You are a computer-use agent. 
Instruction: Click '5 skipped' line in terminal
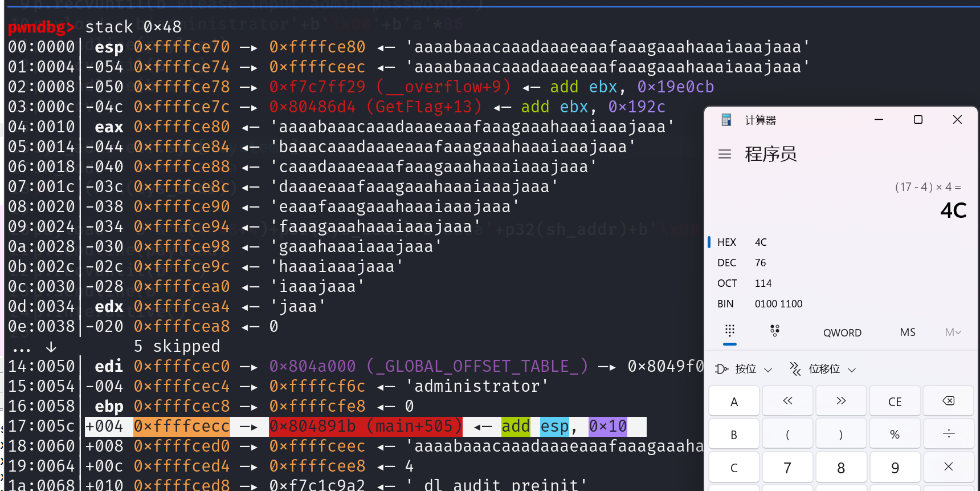pos(177,346)
